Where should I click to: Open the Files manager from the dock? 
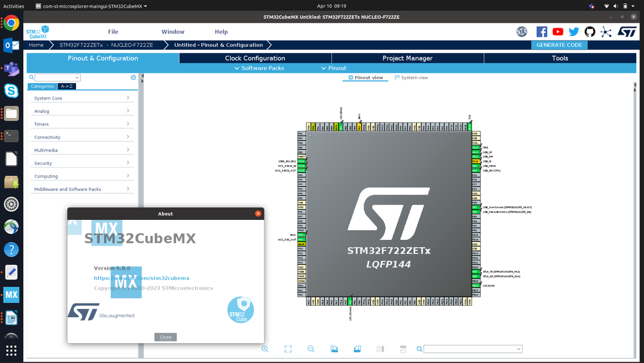(x=11, y=113)
